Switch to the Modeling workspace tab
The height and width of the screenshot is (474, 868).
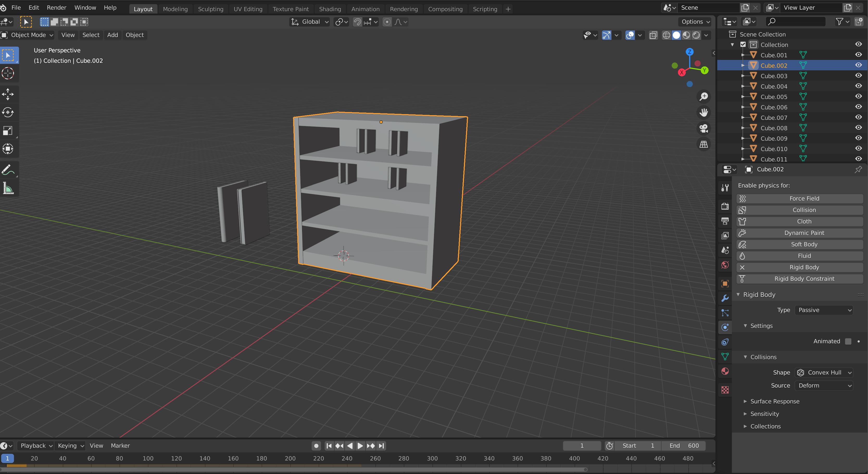(x=175, y=9)
